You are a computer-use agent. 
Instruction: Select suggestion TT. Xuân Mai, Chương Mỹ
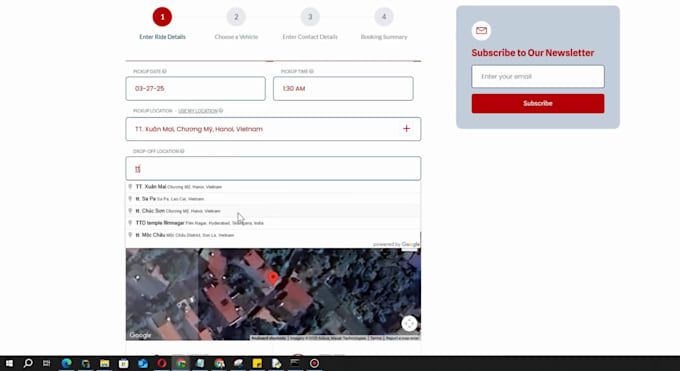click(273, 187)
